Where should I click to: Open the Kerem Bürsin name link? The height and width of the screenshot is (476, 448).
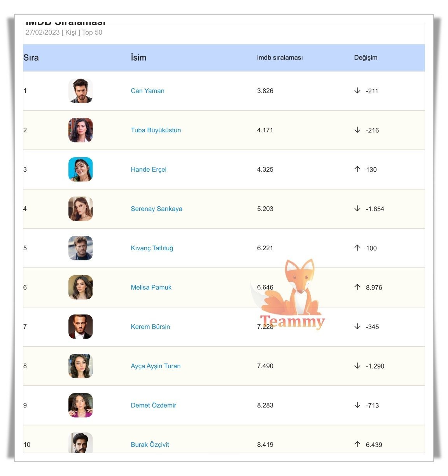click(x=150, y=327)
